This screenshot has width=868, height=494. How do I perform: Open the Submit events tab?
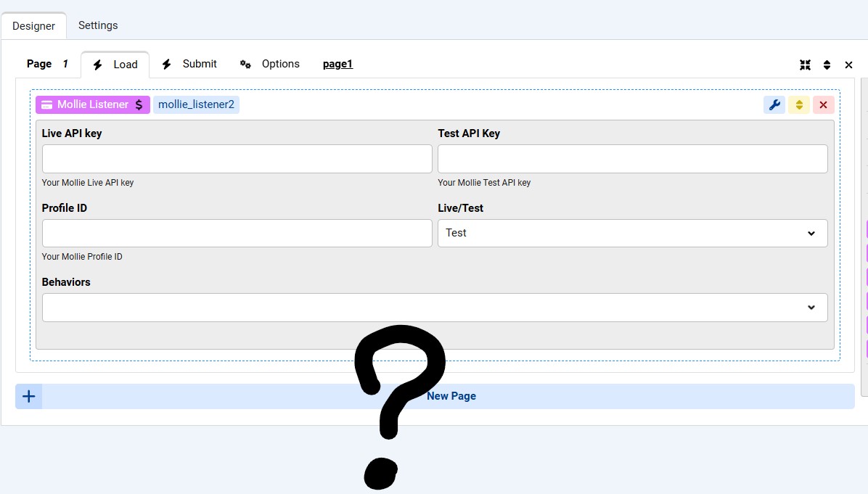(x=189, y=64)
